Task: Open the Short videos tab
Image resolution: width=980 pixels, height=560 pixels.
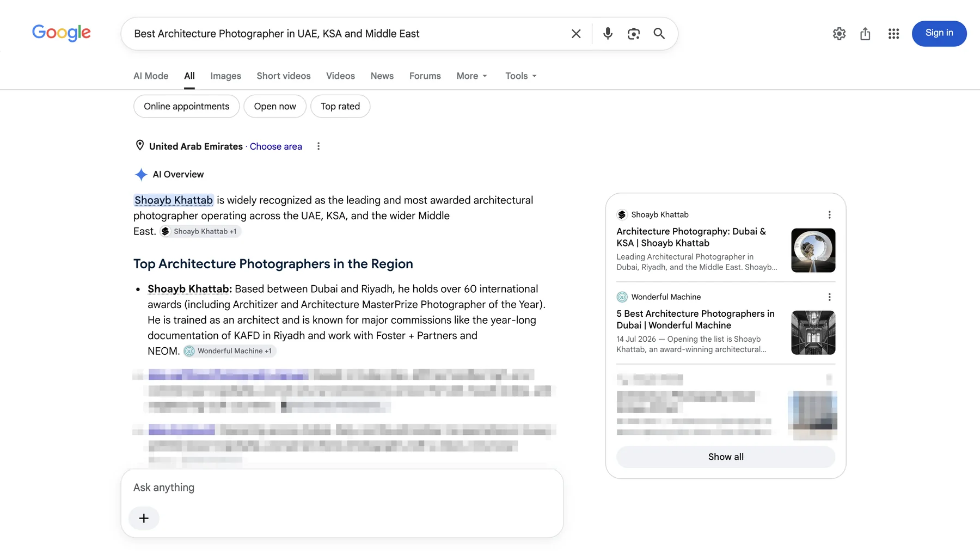Action: [284, 76]
